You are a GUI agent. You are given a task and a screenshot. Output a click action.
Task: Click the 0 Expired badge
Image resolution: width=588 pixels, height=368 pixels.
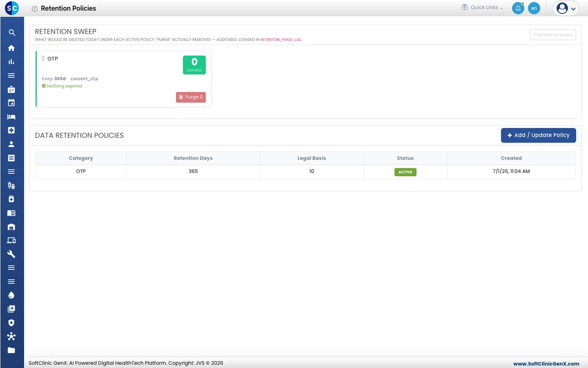pos(194,65)
